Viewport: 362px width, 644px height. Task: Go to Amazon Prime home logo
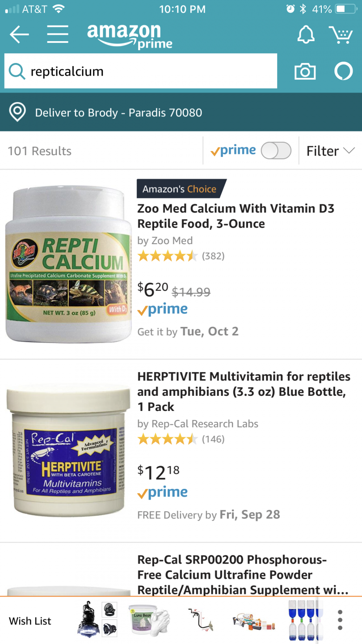click(130, 35)
